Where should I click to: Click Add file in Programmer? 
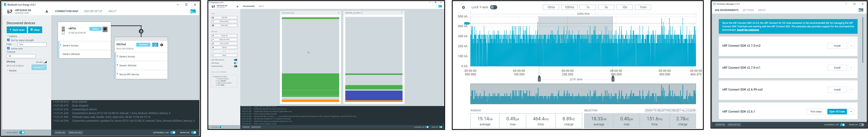224,18
